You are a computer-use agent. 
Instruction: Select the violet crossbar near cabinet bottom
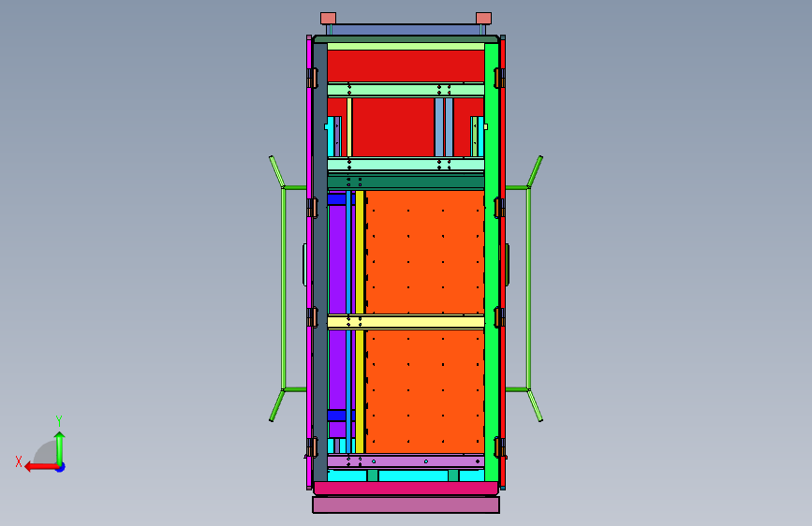[x=406, y=461]
